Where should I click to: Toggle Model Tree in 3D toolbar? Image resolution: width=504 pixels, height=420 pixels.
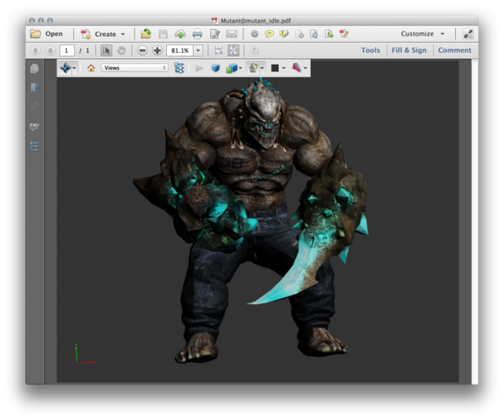[x=179, y=68]
